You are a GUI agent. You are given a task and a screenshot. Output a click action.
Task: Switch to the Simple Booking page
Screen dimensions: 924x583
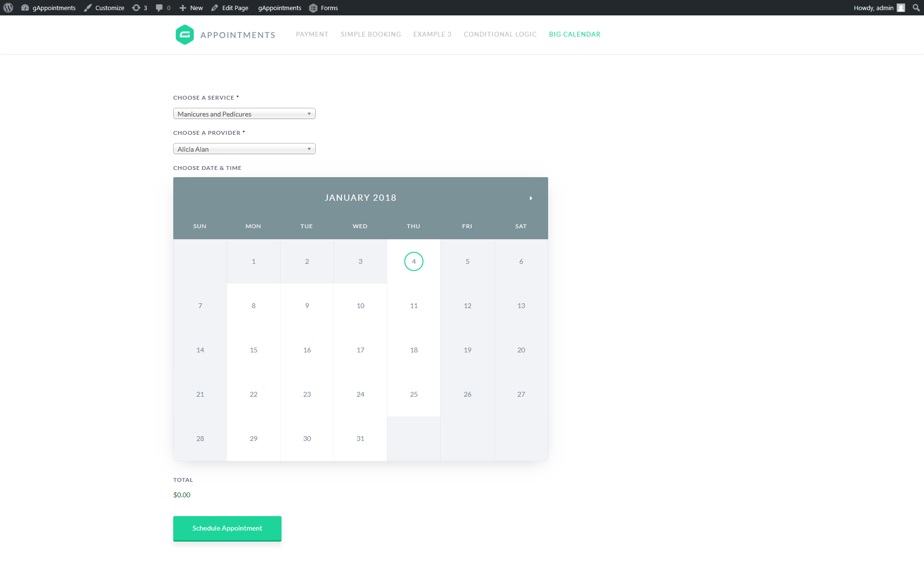point(371,34)
